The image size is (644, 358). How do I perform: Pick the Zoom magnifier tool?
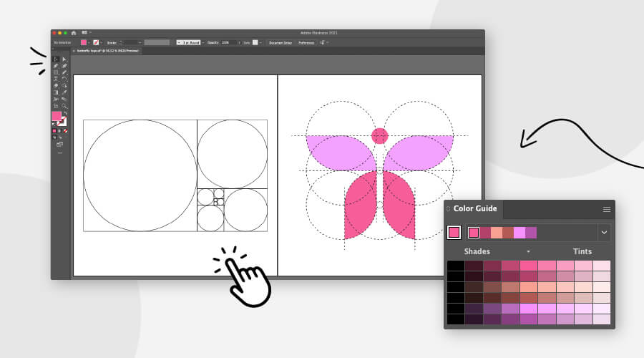coord(64,105)
